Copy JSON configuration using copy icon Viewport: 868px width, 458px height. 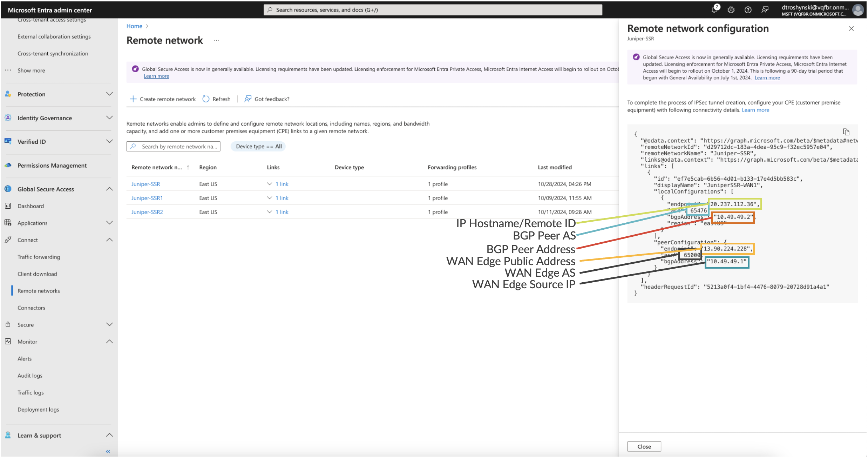pyautogui.click(x=846, y=132)
